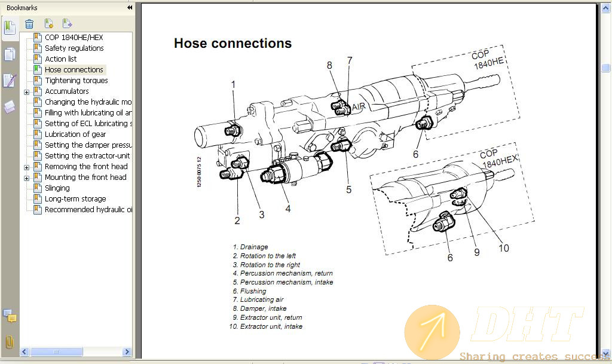Select Setting of ECL lubricating bookmark
This screenshot has height=364, width=612.
pyautogui.click(x=88, y=123)
